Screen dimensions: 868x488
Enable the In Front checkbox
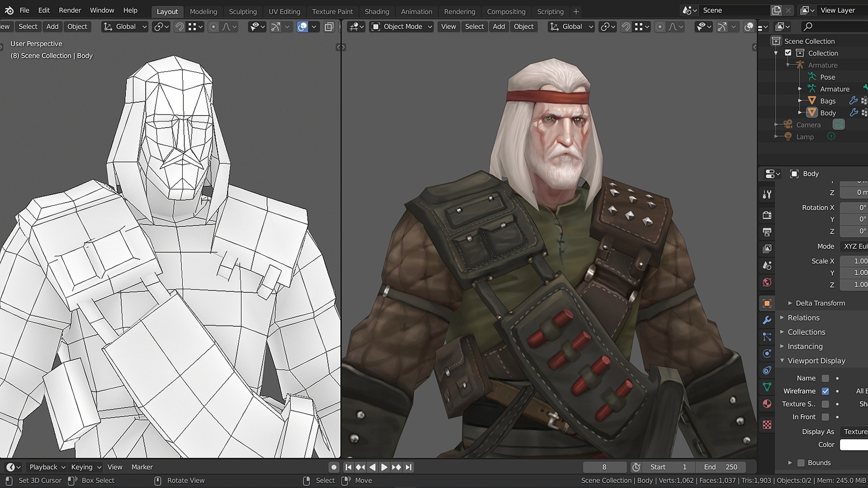point(826,417)
